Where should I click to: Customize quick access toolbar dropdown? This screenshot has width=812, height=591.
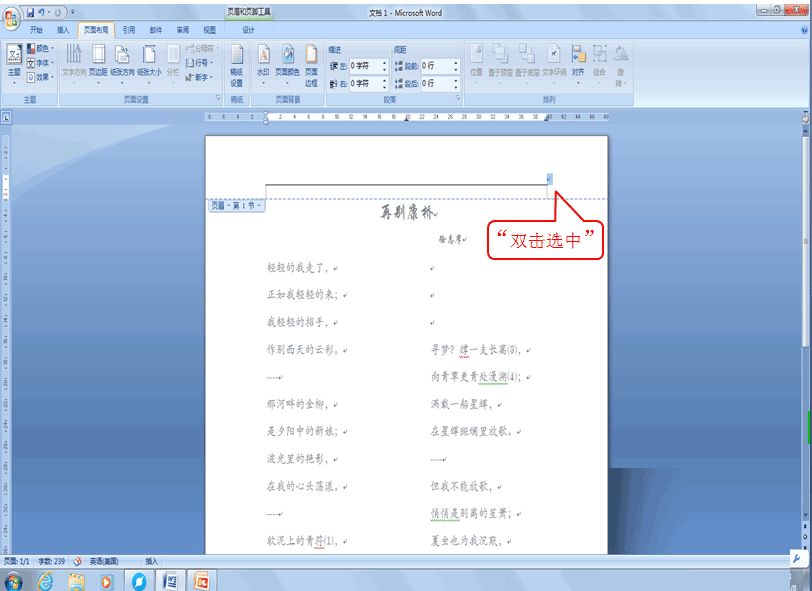click(72, 12)
